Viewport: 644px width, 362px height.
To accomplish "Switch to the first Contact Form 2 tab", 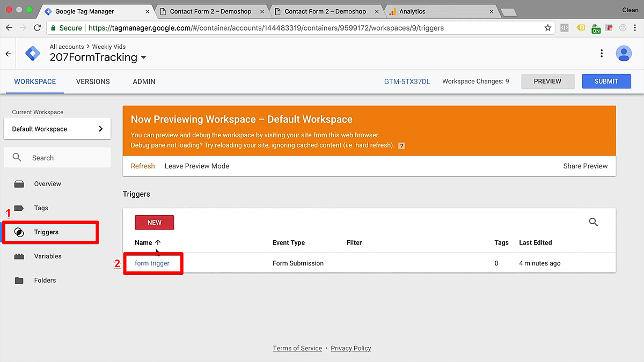I will 210,11.
